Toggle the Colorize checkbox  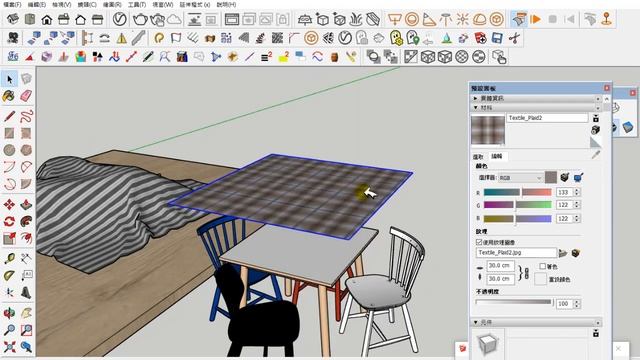pos(542,266)
